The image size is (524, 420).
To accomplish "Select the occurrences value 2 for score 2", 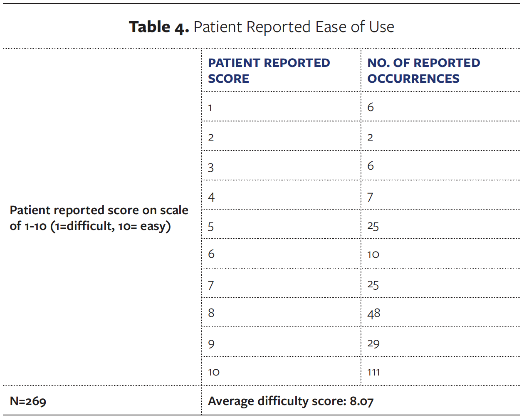I will 370,137.
